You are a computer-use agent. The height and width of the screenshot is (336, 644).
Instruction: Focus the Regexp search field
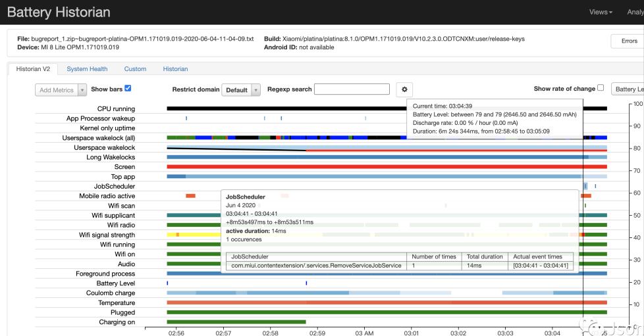coord(352,89)
